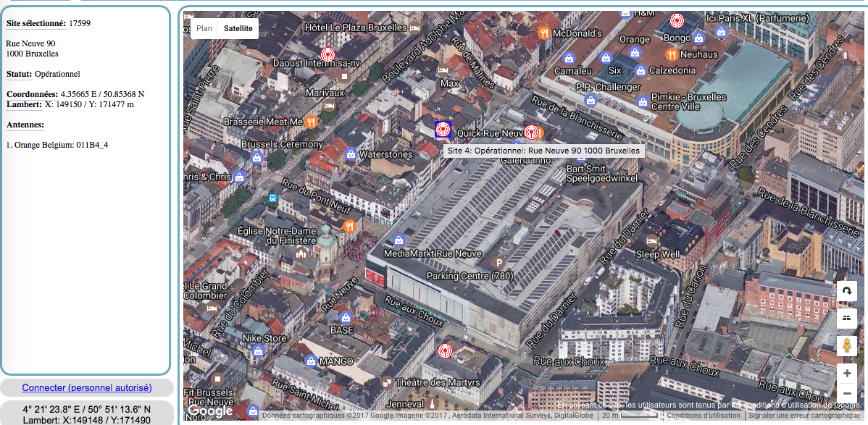Open the Brasserie Meat Me restaurant pin
868x425 pixels.
coord(311,121)
